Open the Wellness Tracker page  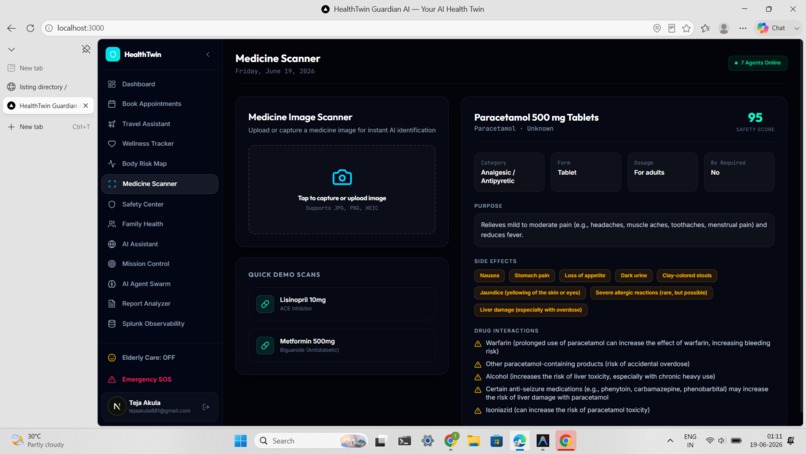click(x=160, y=143)
